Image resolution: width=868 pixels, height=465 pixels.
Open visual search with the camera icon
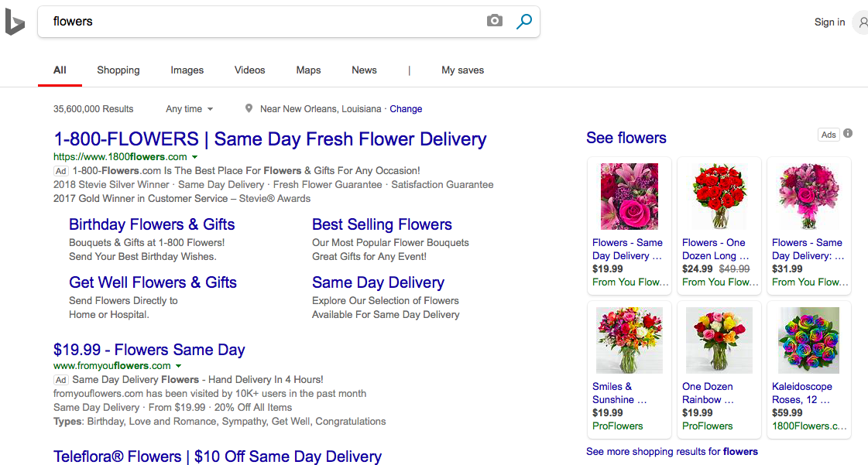(x=494, y=21)
